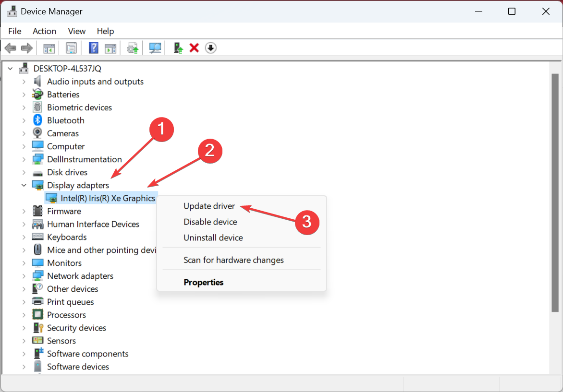Click the Scan for hardware changes monitor icon
Image resolution: width=563 pixels, height=392 pixels.
(155, 48)
